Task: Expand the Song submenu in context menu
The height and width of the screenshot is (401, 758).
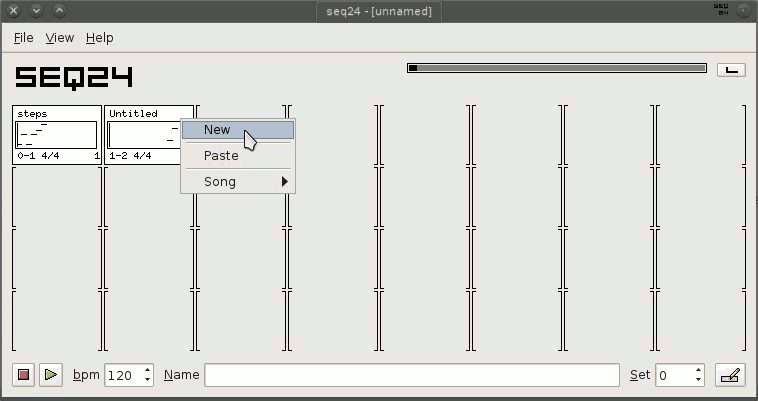Action: [x=237, y=182]
